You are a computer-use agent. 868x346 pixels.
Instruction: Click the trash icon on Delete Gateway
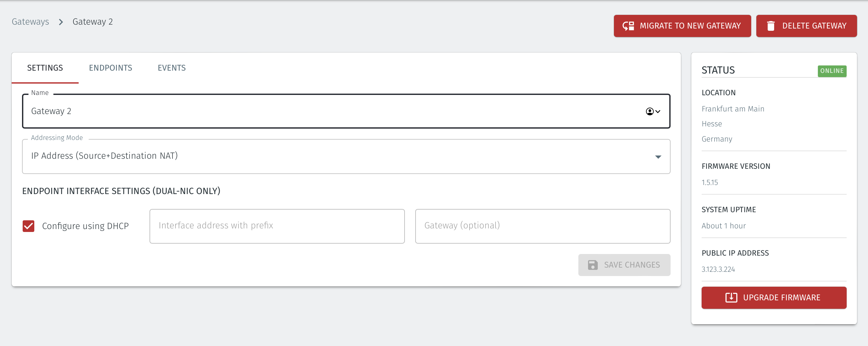pyautogui.click(x=771, y=26)
